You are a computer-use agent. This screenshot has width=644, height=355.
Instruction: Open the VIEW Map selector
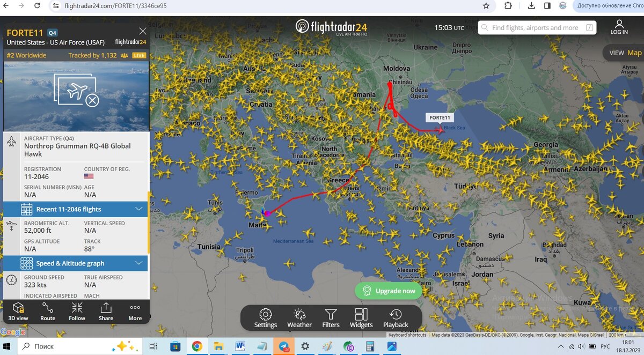pyautogui.click(x=625, y=53)
